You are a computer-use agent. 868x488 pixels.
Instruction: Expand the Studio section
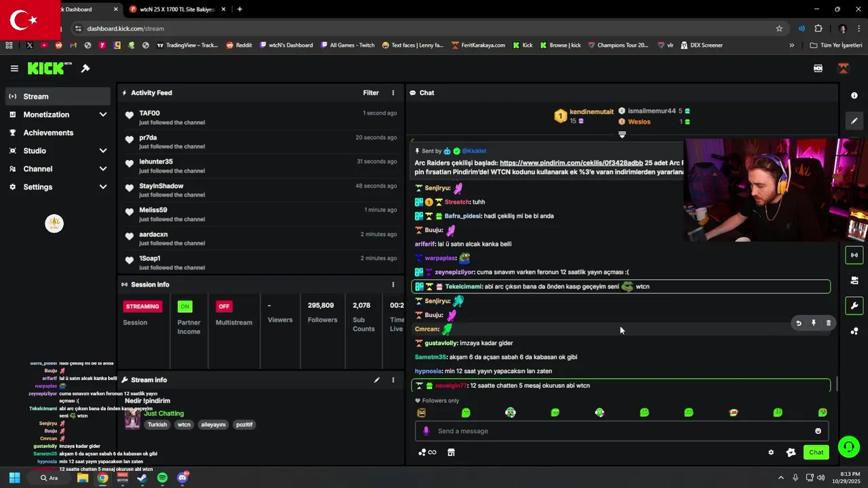tap(58, 150)
